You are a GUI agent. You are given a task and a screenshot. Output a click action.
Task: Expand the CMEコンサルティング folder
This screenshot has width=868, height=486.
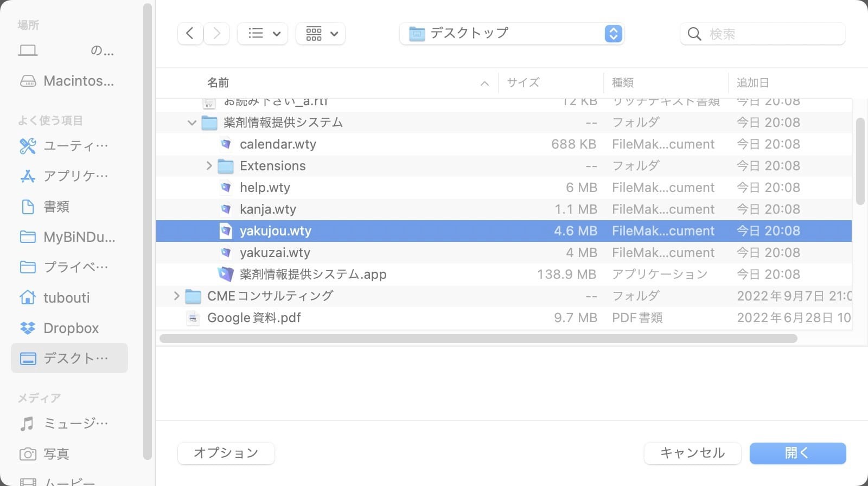coord(176,296)
